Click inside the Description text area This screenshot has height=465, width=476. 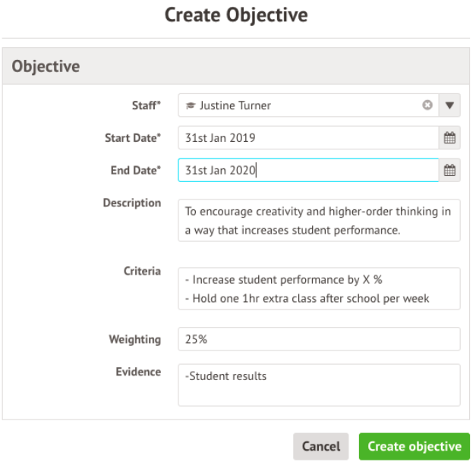pyautogui.click(x=319, y=220)
